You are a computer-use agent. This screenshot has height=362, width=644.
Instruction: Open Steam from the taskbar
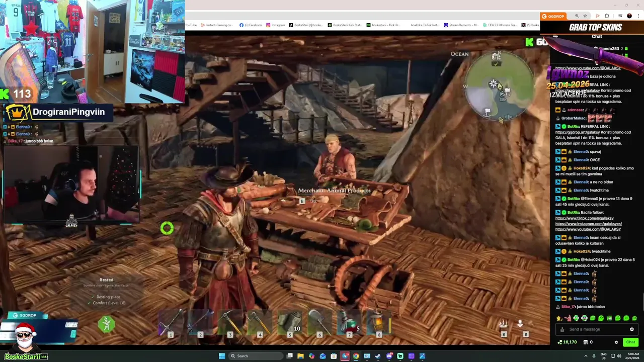(x=378, y=356)
